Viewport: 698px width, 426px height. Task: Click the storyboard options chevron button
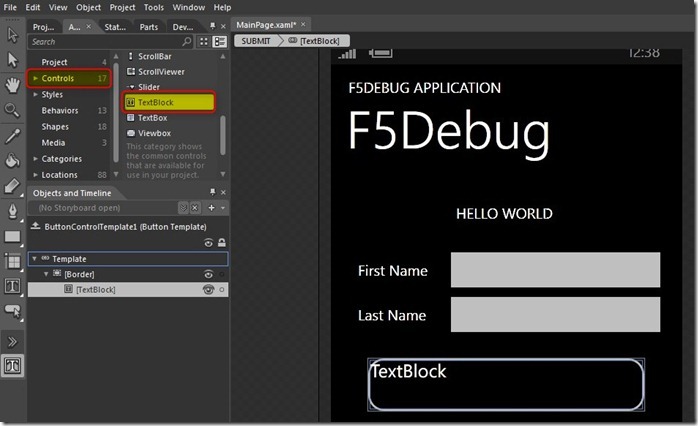(183, 208)
